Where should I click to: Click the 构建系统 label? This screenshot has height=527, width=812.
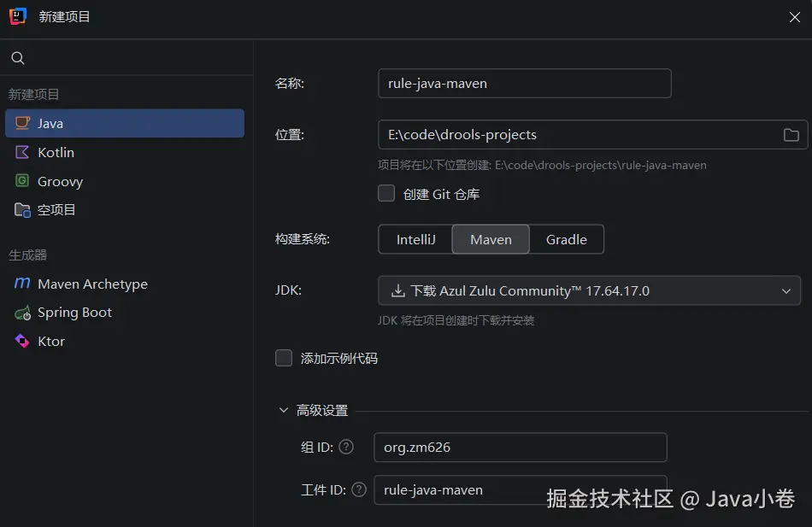click(x=302, y=239)
